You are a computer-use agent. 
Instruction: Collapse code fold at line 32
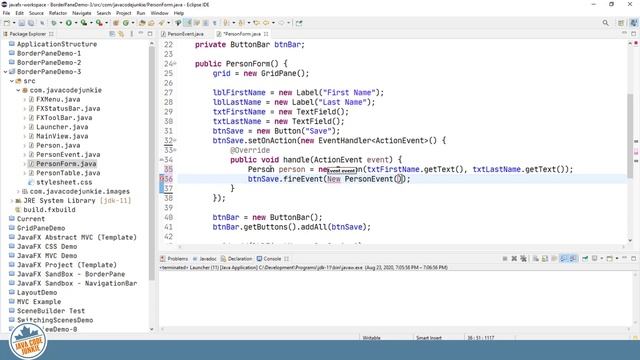pyautogui.click(x=175, y=140)
